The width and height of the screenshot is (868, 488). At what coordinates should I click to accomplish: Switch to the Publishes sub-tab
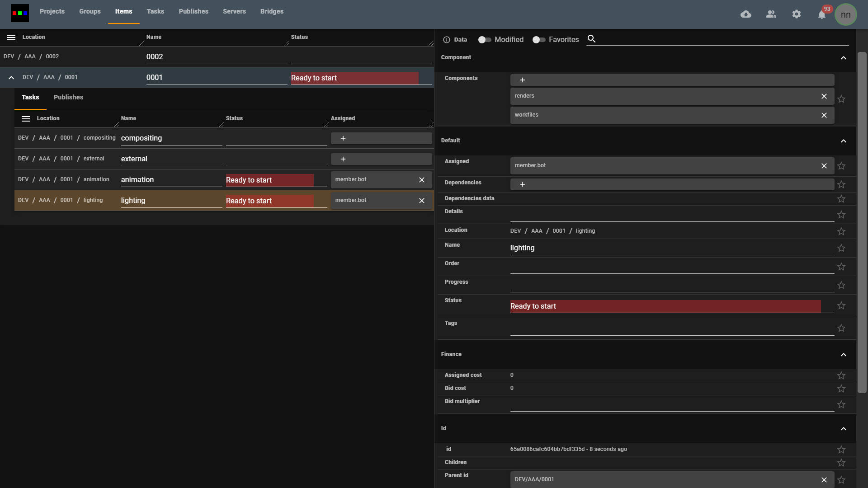point(68,97)
